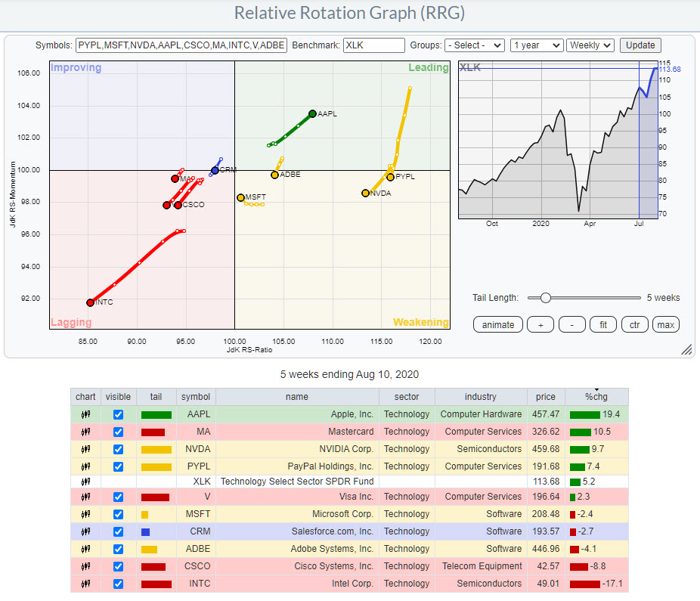Click the animate button
Image resolution: width=700 pixels, height=601 pixels.
pyautogui.click(x=497, y=324)
